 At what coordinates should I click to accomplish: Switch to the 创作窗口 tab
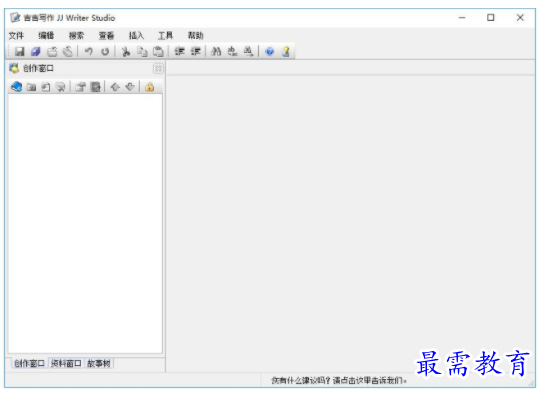point(29,363)
